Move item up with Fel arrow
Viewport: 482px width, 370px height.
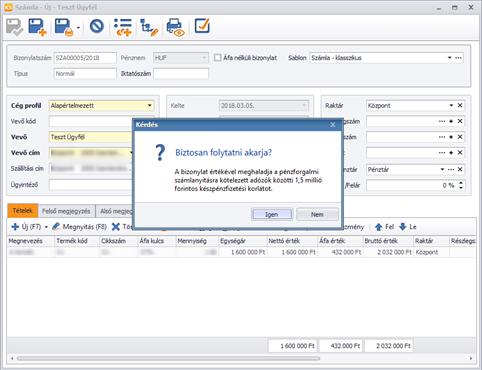click(x=384, y=227)
